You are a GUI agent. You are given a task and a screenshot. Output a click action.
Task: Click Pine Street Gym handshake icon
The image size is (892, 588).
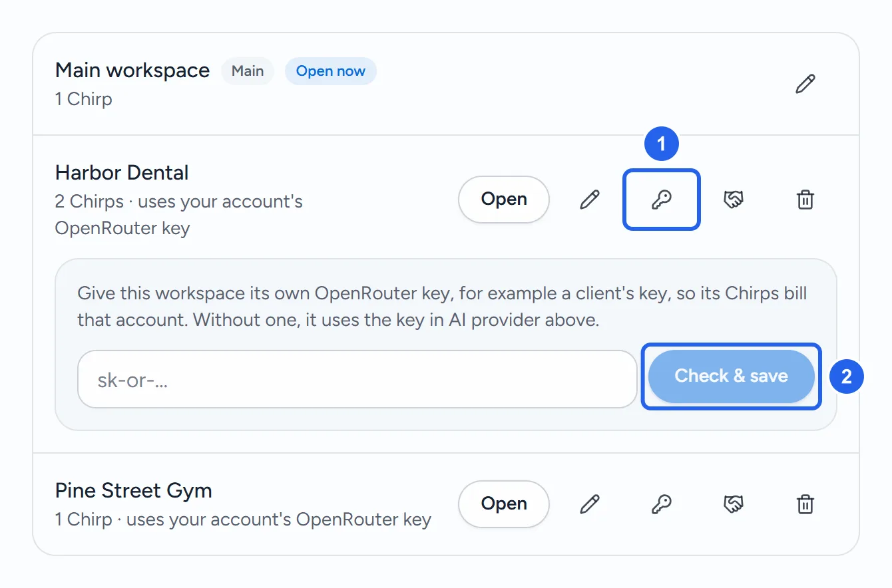[x=734, y=504]
